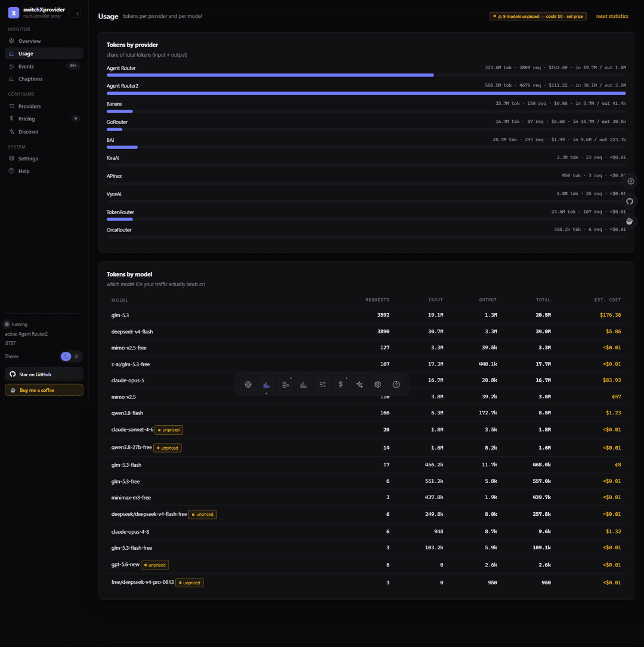
Task: Switch theme to dark with the moon toggle
Action: [x=66, y=357]
